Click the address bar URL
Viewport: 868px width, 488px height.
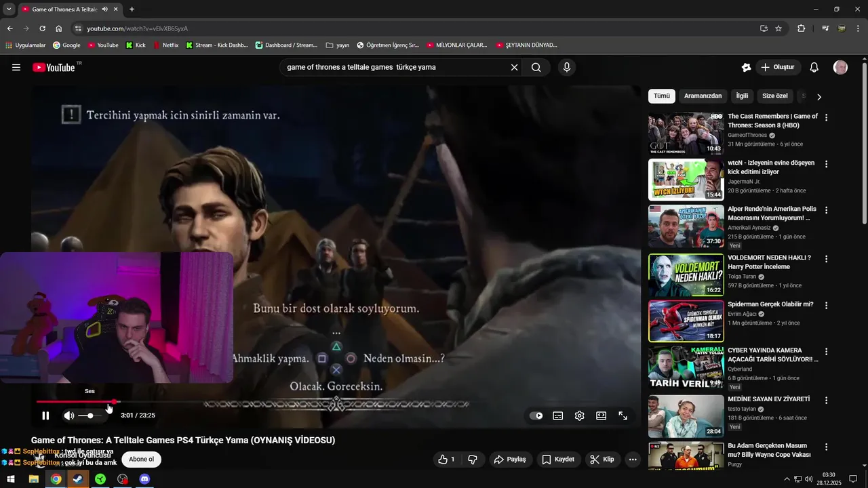137,28
